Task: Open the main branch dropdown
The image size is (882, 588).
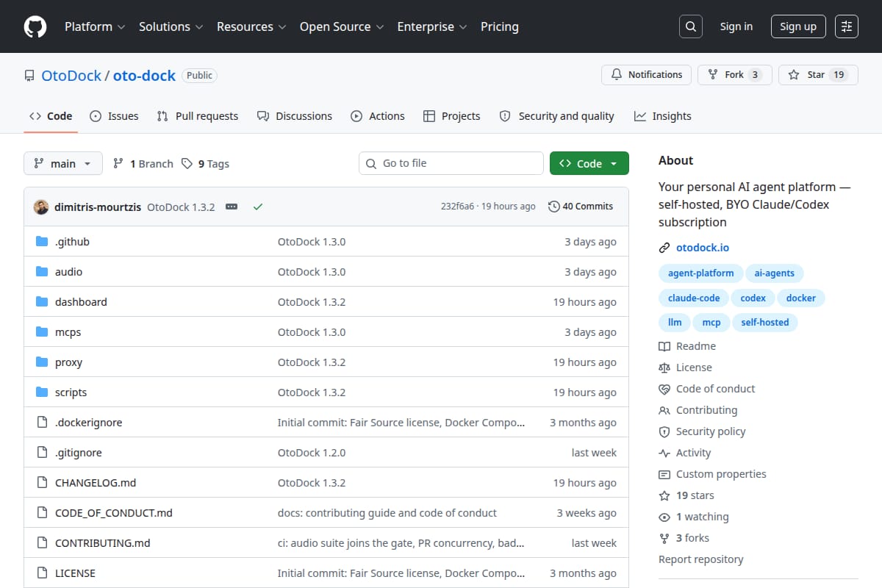Action: click(x=63, y=163)
